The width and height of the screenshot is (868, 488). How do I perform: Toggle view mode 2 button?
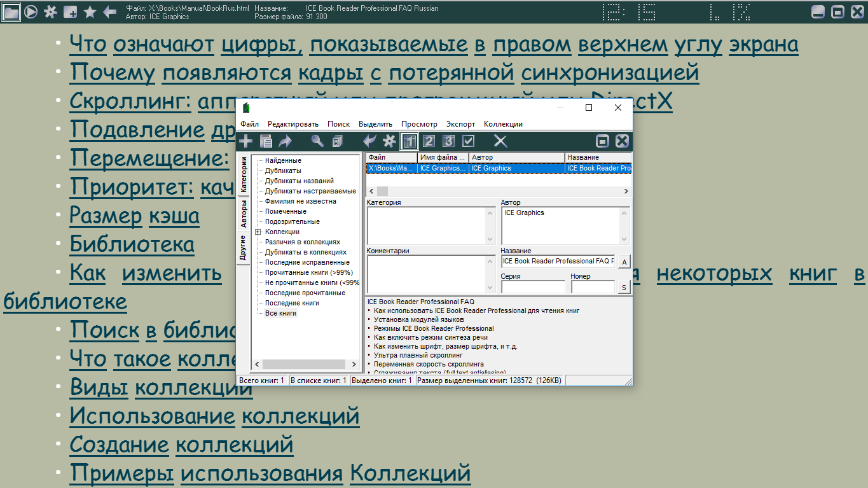point(429,141)
